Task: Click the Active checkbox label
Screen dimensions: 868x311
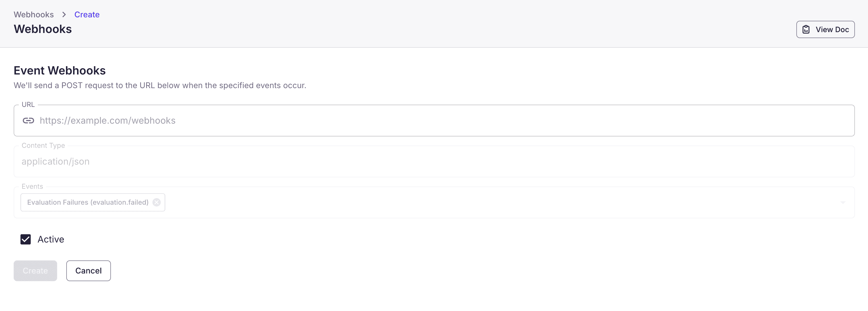Action: [51, 239]
